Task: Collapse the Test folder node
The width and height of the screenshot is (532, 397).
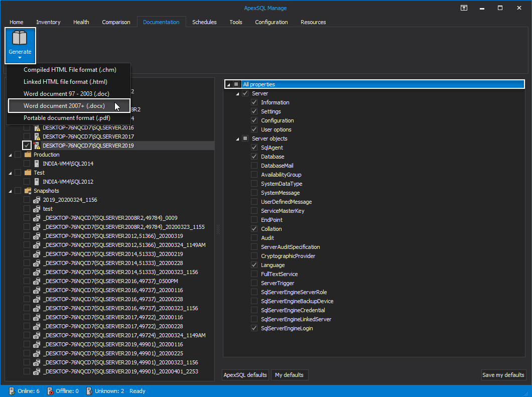Action: coord(10,173)
